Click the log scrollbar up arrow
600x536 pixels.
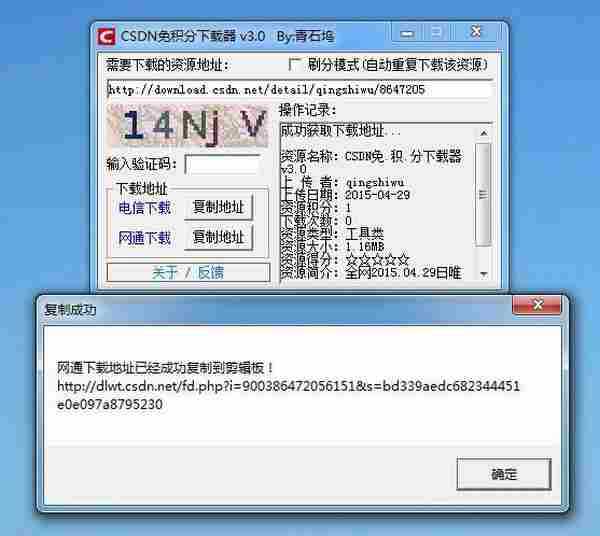484,133
